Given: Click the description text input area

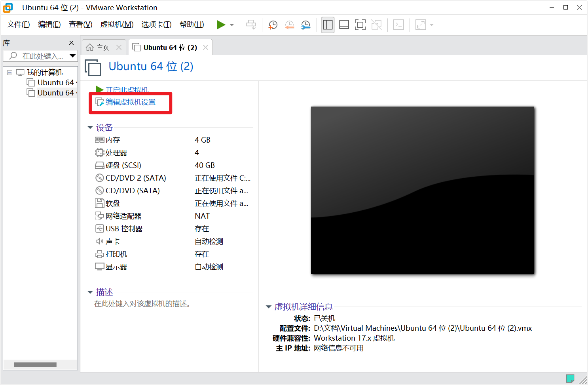Looking at the screenshot, I should [142, 304].
